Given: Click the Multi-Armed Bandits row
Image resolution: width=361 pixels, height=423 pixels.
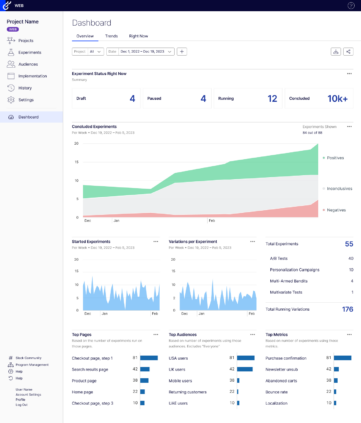Looking at the screenshot, I should [x=311, y=281].
